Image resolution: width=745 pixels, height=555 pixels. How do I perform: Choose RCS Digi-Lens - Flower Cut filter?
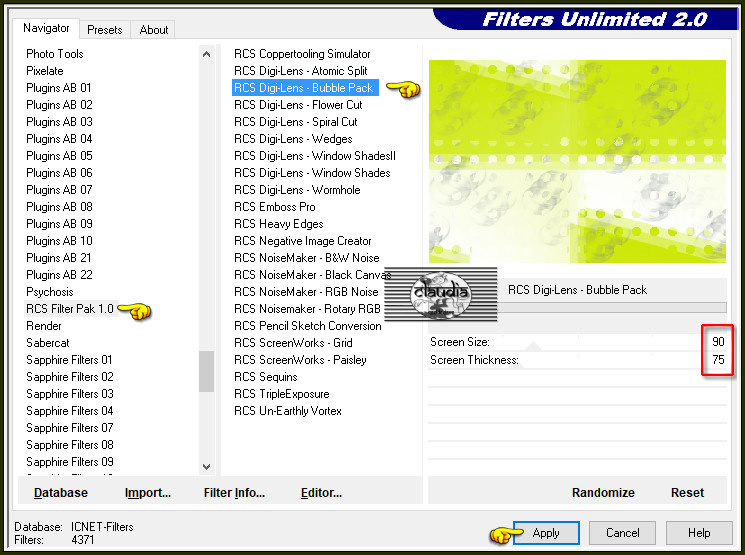point(298,105)
